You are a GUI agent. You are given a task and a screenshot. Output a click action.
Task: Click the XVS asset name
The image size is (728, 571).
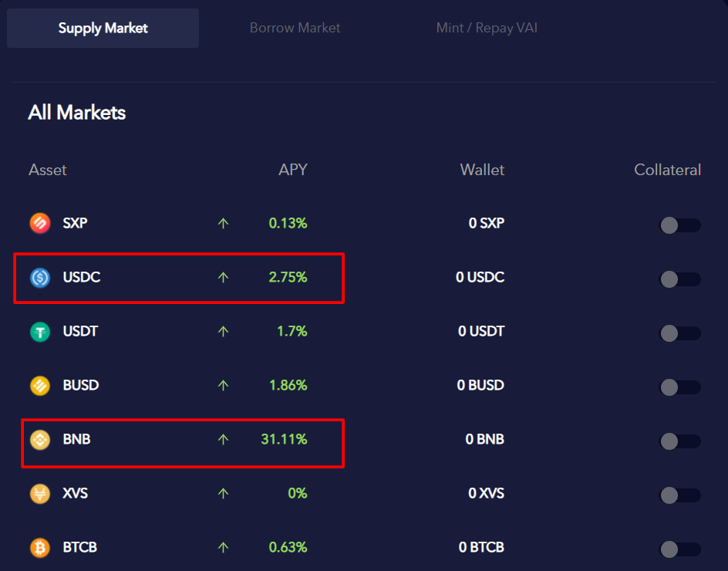pos(76,493)
